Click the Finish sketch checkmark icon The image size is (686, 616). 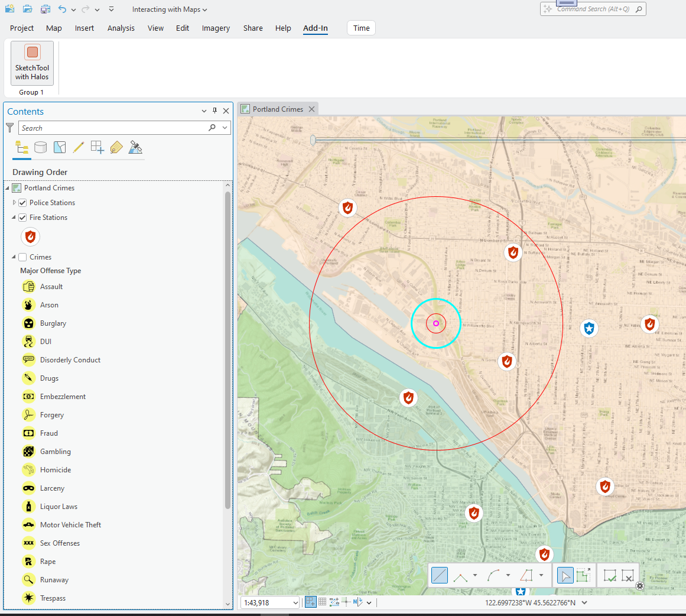click(x=610, y=575)
